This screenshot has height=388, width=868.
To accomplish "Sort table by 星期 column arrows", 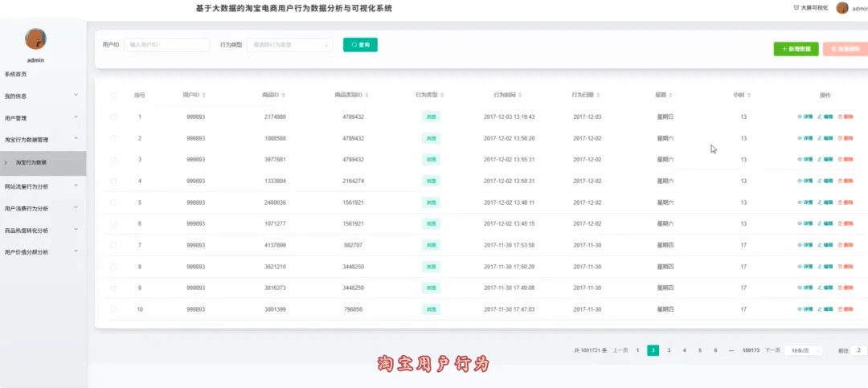I will (x=670, y=96).
